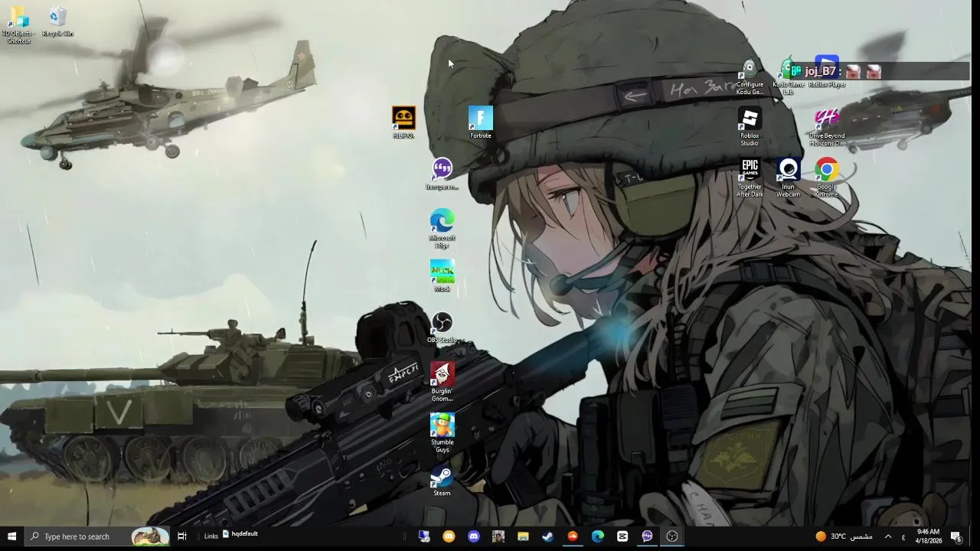This screenshot has height=551, width=980.
Task: Open the search highlight image in the search box
Action: point(150,536)
